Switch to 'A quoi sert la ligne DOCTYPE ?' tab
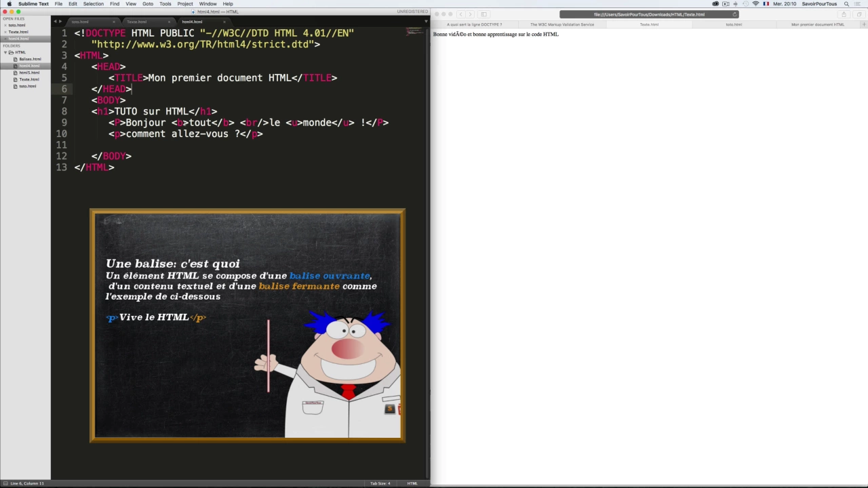The width and height of the screenshot is (868, 488). [474, 24]
